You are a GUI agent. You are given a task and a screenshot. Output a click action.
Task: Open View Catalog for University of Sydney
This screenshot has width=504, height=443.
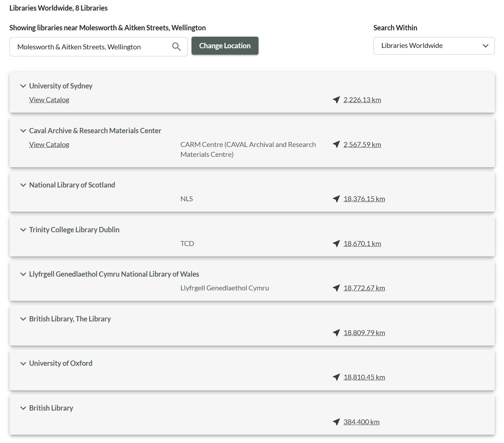(x=49, y=100)
